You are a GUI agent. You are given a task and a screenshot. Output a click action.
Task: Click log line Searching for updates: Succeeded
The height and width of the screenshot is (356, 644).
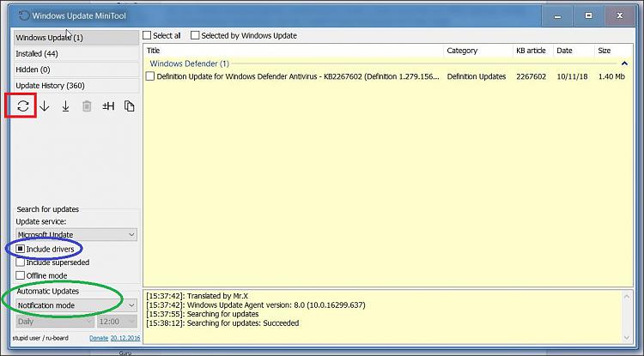tap(222, 323)
